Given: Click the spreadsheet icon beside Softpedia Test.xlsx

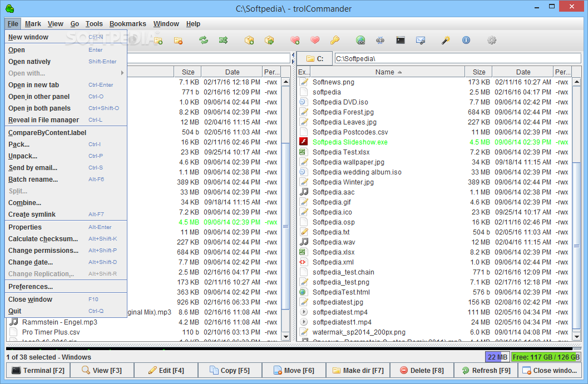Looking at the screenshot, I should 304,152.
